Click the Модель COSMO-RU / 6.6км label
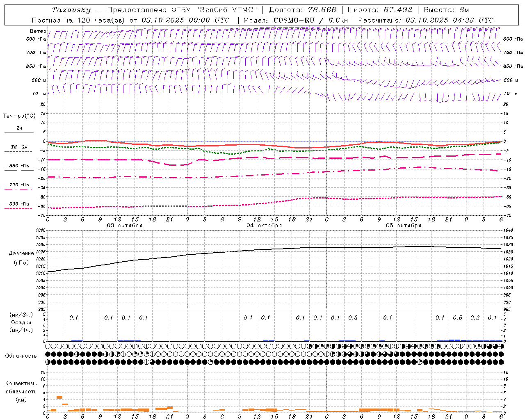Viewport: 525px width, 420px height. tap(296, 20)
